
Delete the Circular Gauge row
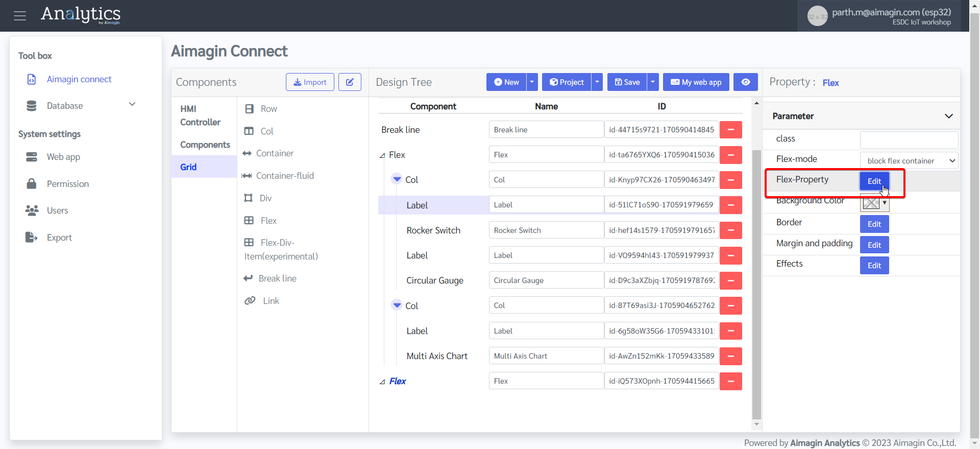click(x=731, y=280)
